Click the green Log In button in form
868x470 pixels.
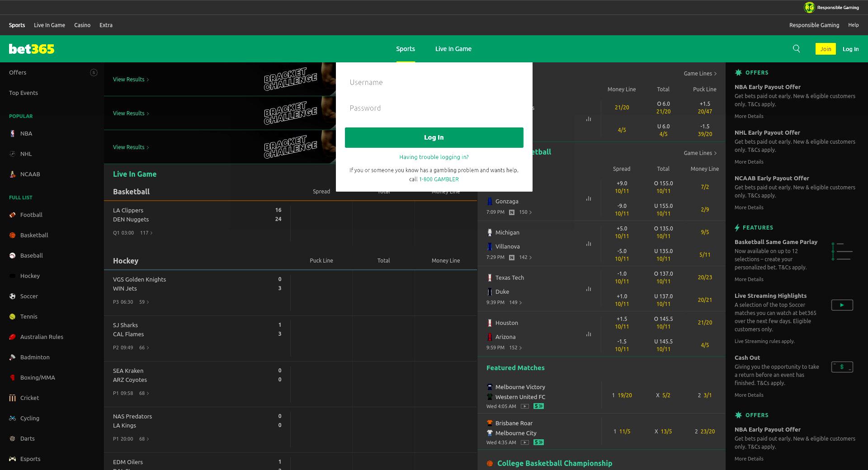(434, 137)
